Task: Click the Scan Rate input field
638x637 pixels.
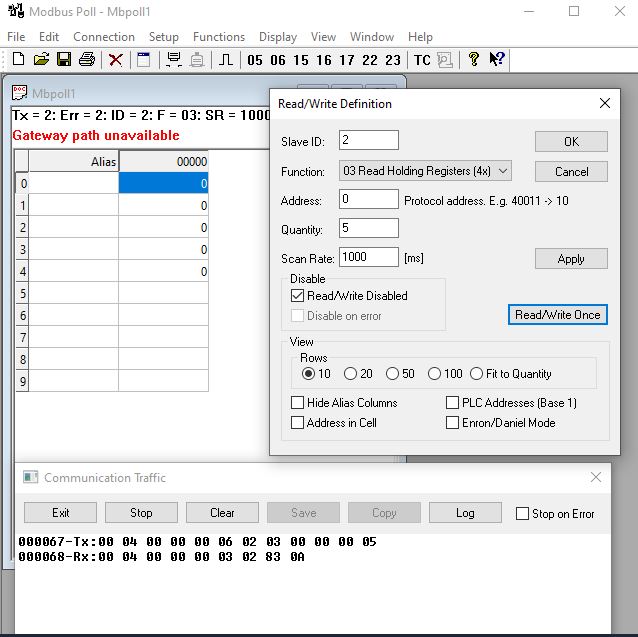Action: tap(369, 257)
